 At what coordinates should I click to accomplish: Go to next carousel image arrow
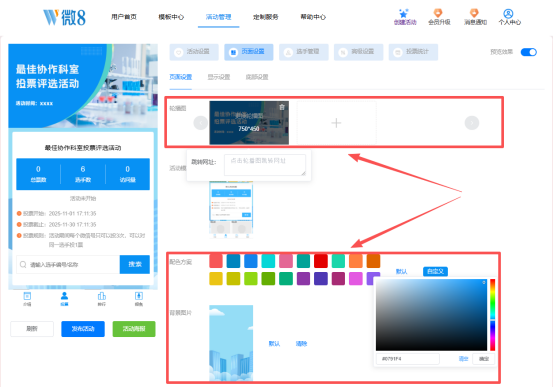coord(472,123)
